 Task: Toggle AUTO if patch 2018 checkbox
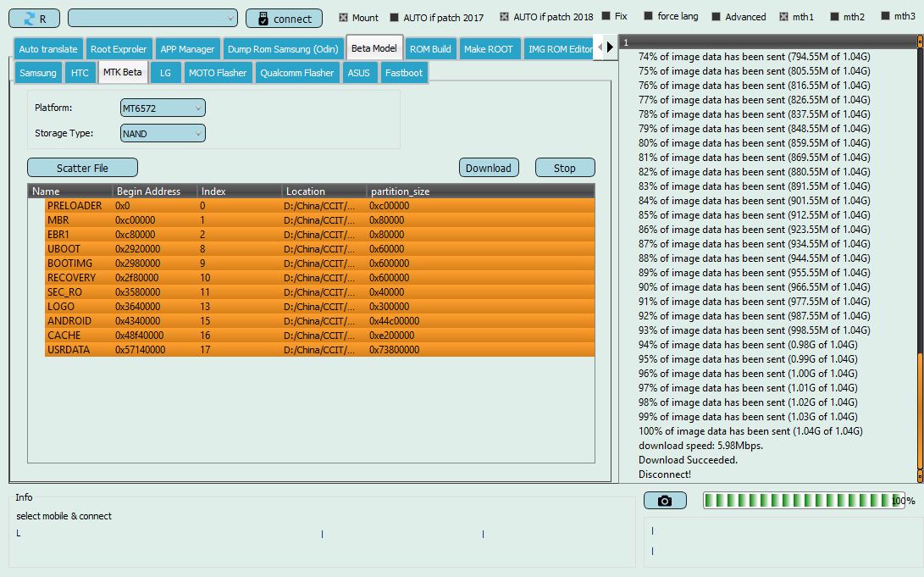click(x=505, y=16)
